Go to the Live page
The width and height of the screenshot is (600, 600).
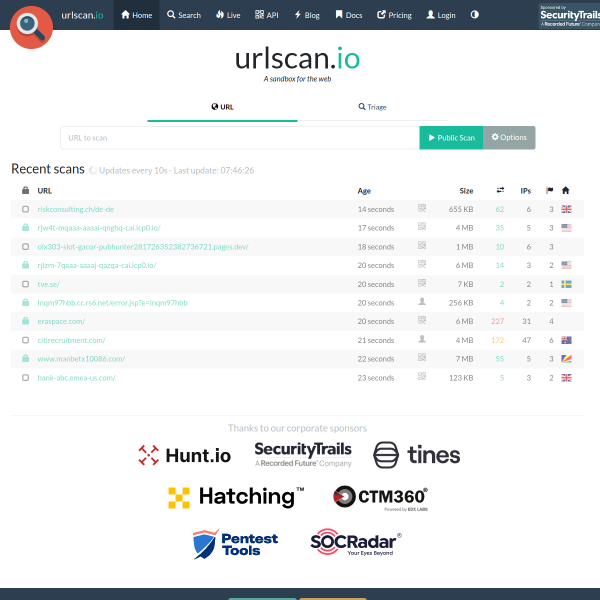tap(228, 15)
